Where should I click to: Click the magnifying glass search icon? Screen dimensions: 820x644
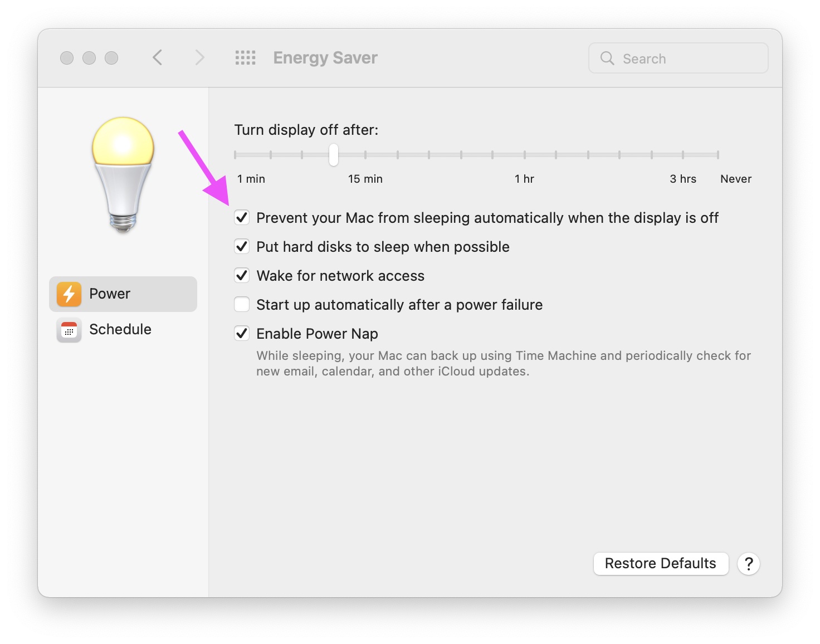[x=607, y=58]
